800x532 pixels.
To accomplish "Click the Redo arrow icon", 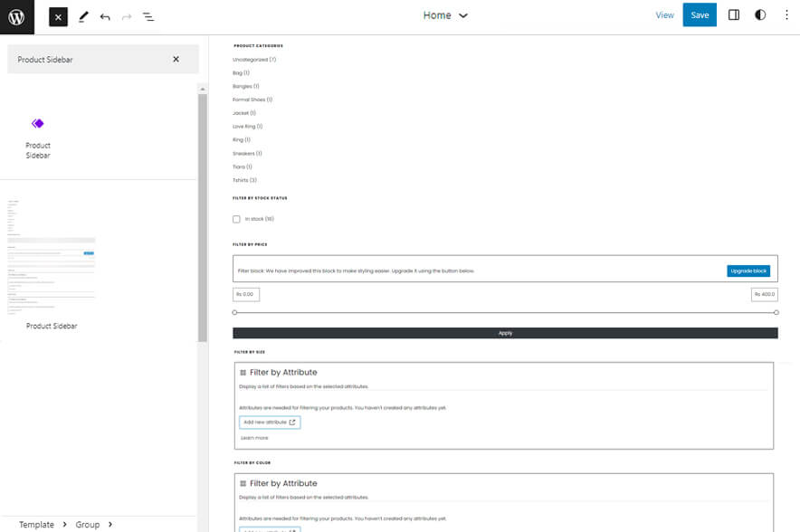I will pyautogui.click(x=125, y=15).
